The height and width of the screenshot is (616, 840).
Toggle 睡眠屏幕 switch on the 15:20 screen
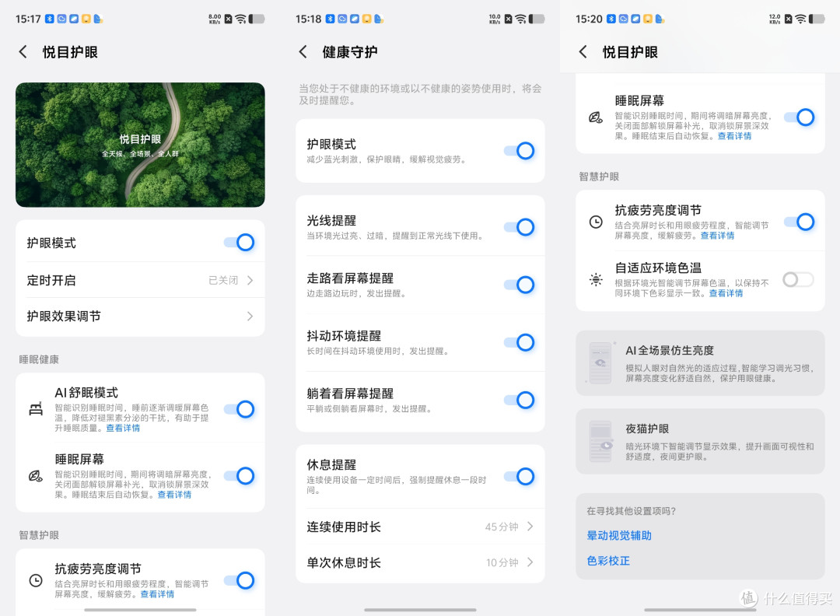[x=800, y=117]
